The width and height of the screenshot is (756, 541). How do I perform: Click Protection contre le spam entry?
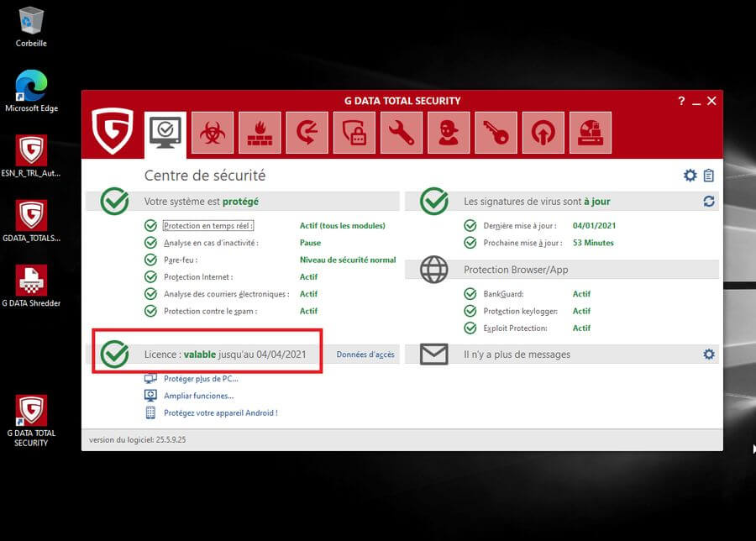pos(210,311)
